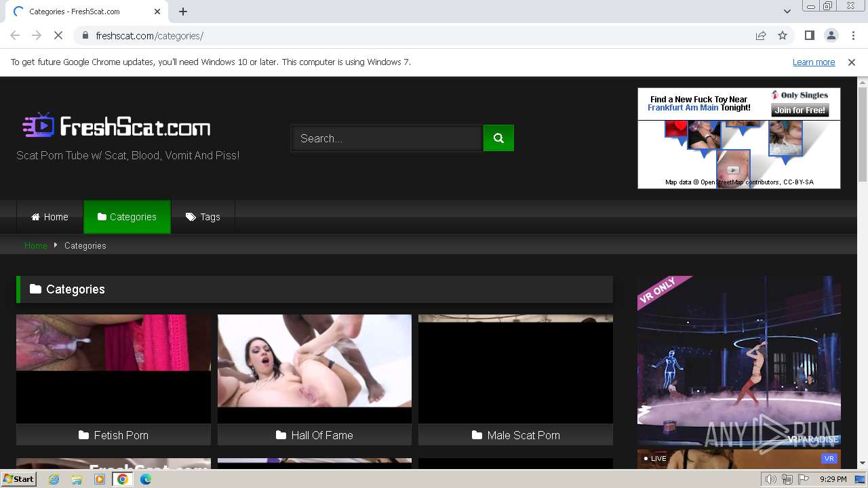The width and height of the screenshot is (868, 488).
Task: Click the browser forward arrow
Action: tap(37, 35)
